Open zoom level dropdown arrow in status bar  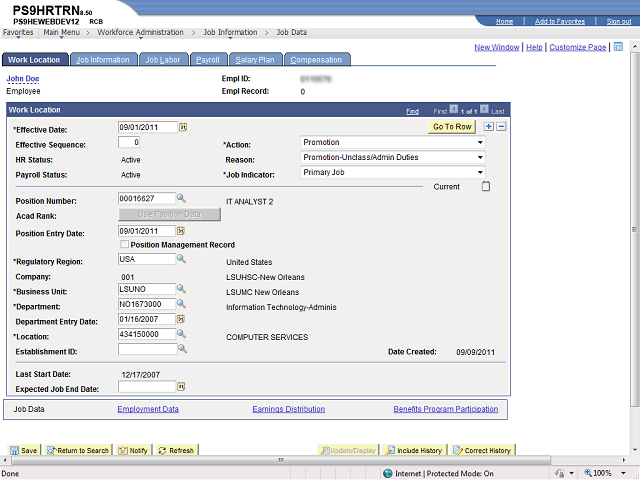623,473
